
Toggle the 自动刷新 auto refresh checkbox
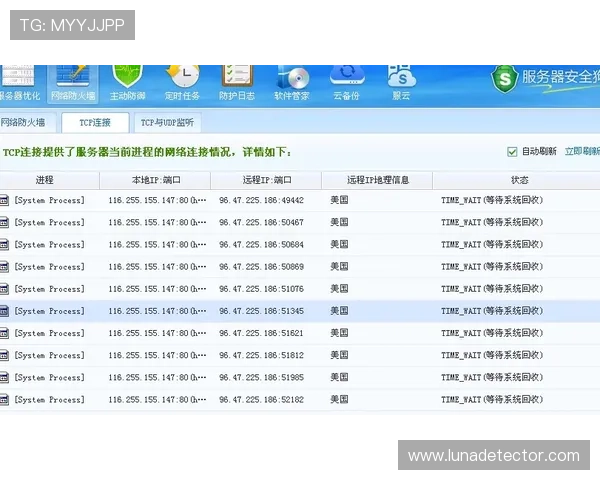(512, 152)
